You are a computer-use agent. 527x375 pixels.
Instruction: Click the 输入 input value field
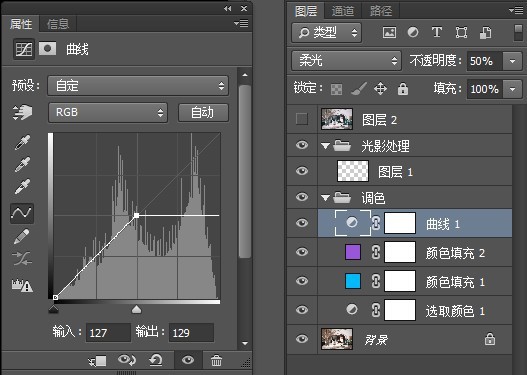click(108, 333)
